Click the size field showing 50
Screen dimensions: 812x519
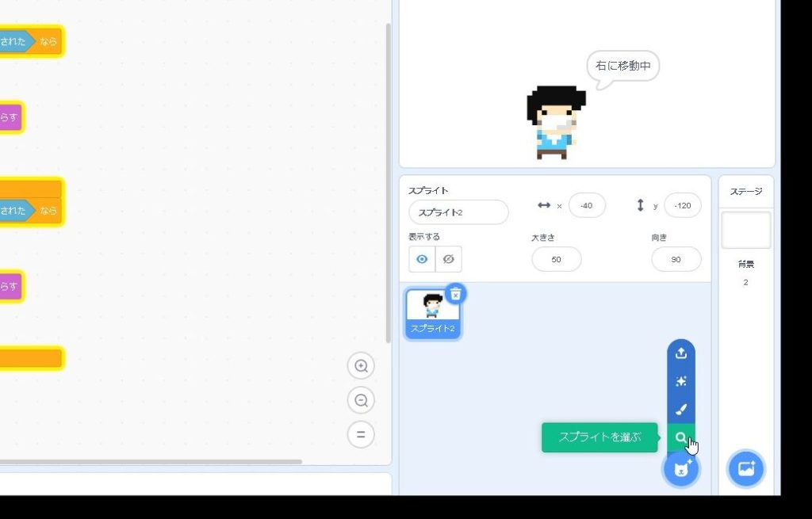click(x=556, y=259)
